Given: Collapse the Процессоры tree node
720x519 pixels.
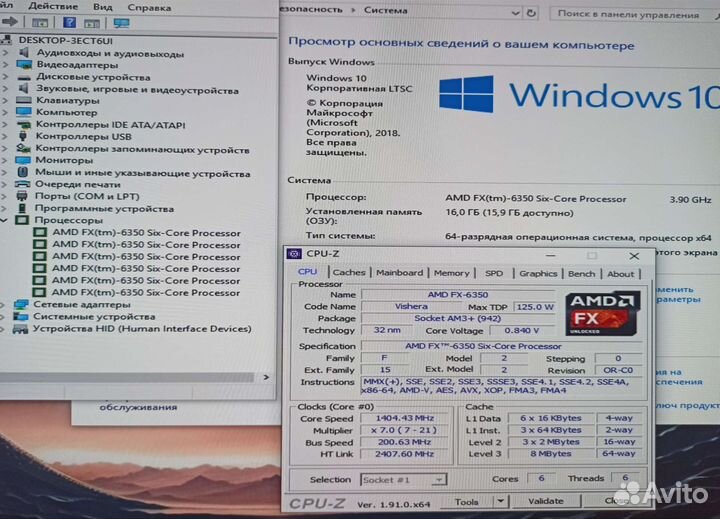Looking at the screenshot, I should pos(5,220).
